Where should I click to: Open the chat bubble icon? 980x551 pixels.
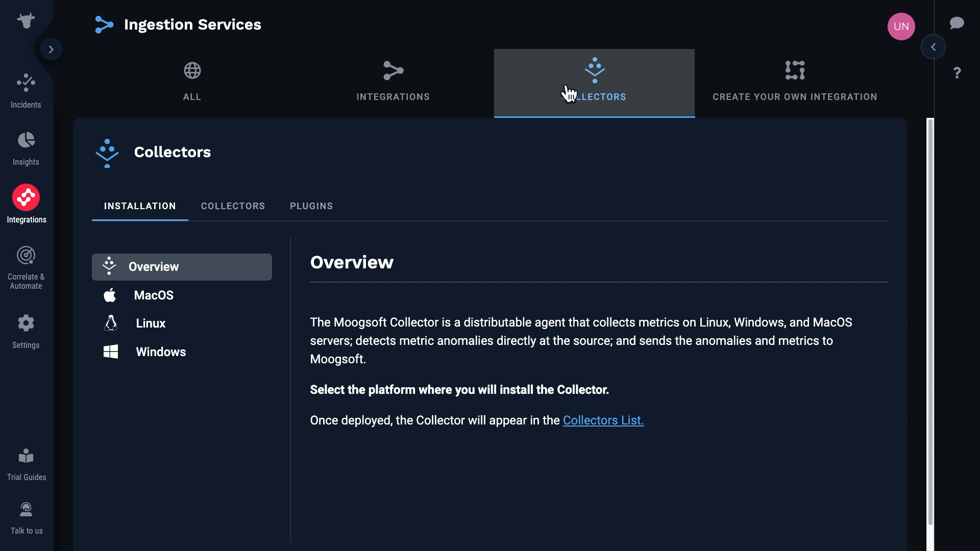[x=957, y=23]
